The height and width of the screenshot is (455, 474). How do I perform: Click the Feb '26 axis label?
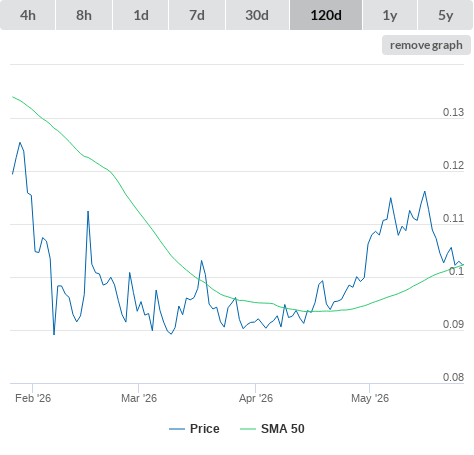pos(33,398)
